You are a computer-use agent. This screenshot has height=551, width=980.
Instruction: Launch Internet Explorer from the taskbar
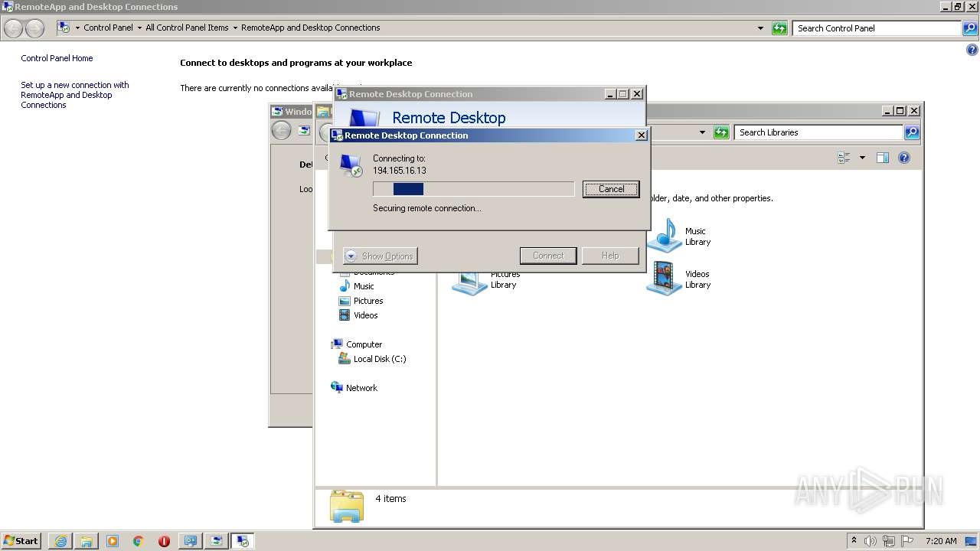click(60, 541)
